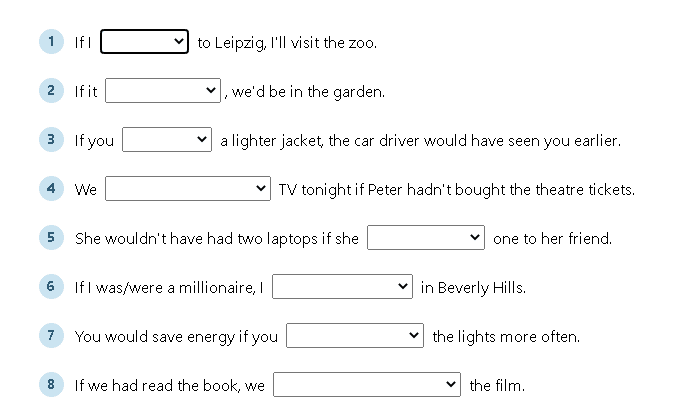Click the number 7 circle badge
Image resolution: width=696 pixels, height=411 pixels.
[x=51, y=335]
